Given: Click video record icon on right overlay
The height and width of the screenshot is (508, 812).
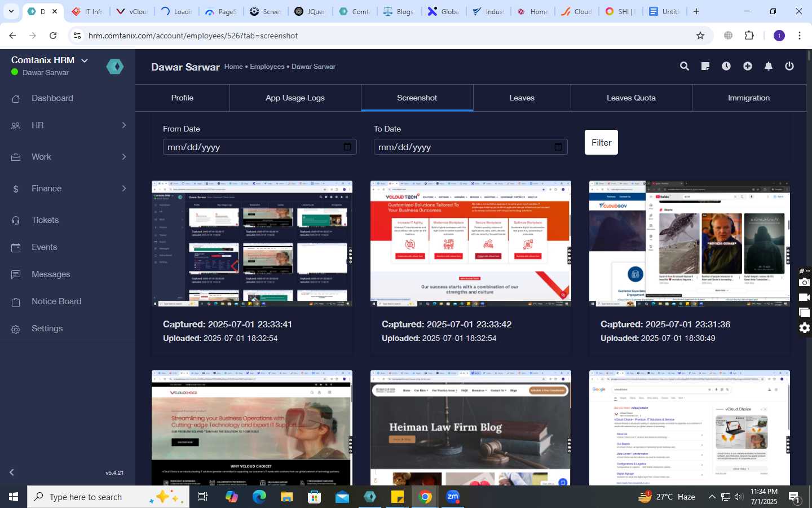Looking at the screenshot, I should (805, 297).
